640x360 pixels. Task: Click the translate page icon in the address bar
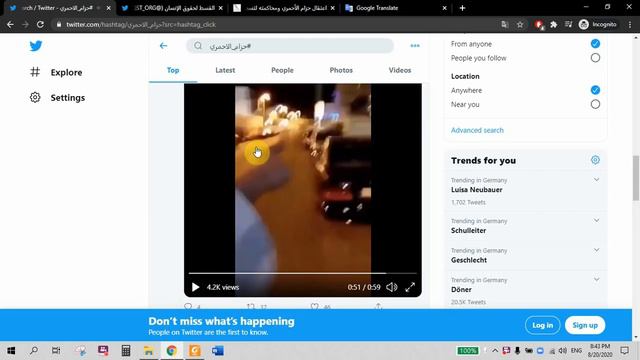click(505, 24)
